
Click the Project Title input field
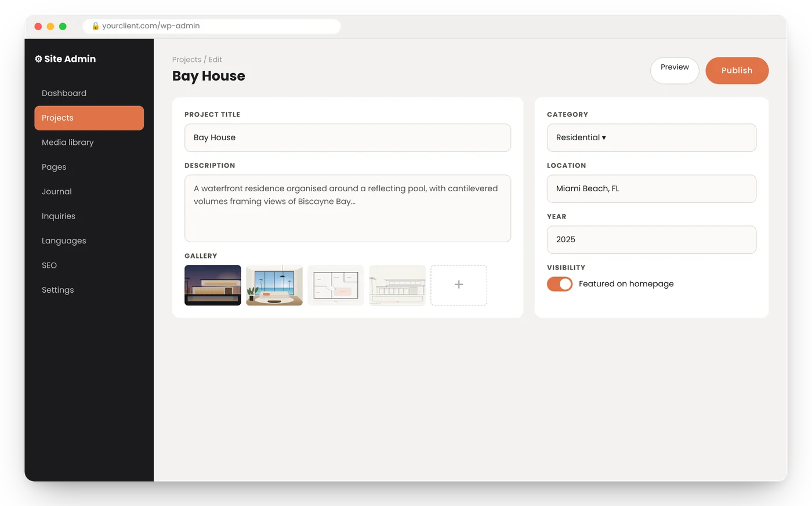point(347,138)
